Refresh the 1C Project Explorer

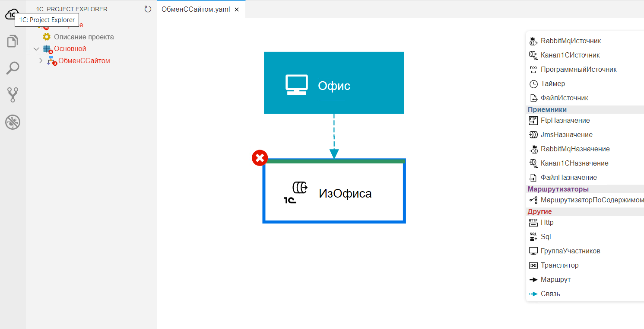point(148,9)
